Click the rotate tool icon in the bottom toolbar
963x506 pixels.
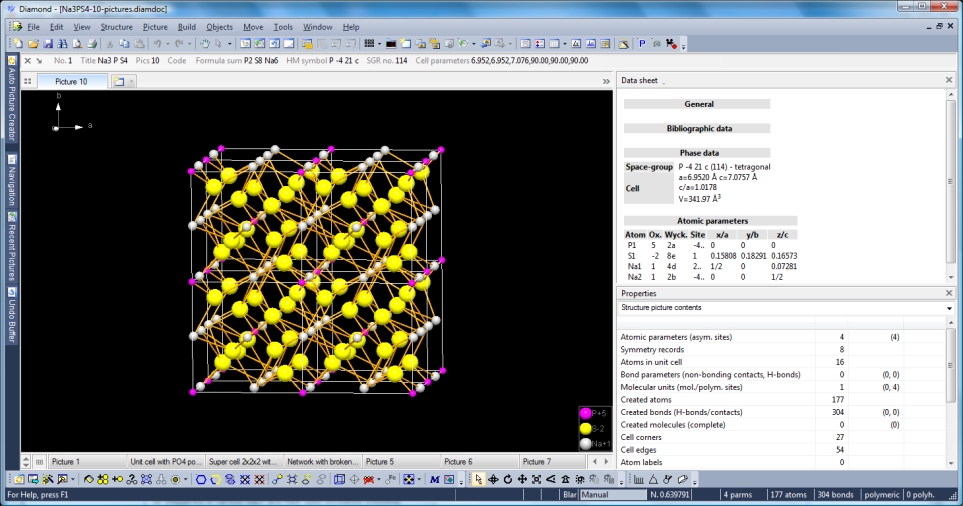pyautogui.click(x=508, y=480)
